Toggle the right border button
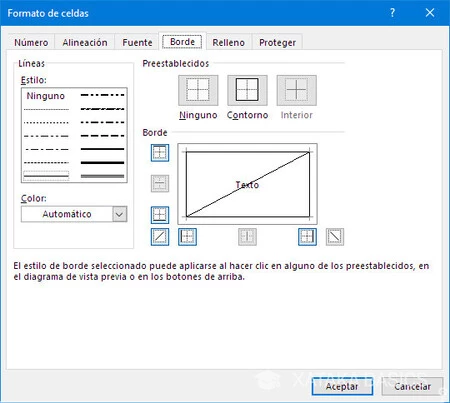This screenshot has width=450, height=403. coord(307,237)
